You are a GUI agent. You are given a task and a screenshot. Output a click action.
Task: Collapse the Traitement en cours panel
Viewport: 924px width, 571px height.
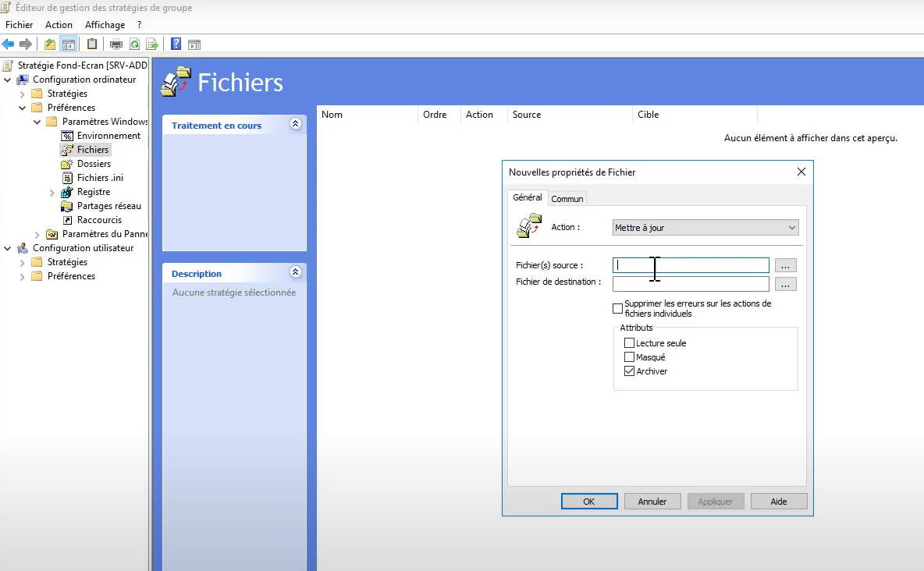pos(296,124)
